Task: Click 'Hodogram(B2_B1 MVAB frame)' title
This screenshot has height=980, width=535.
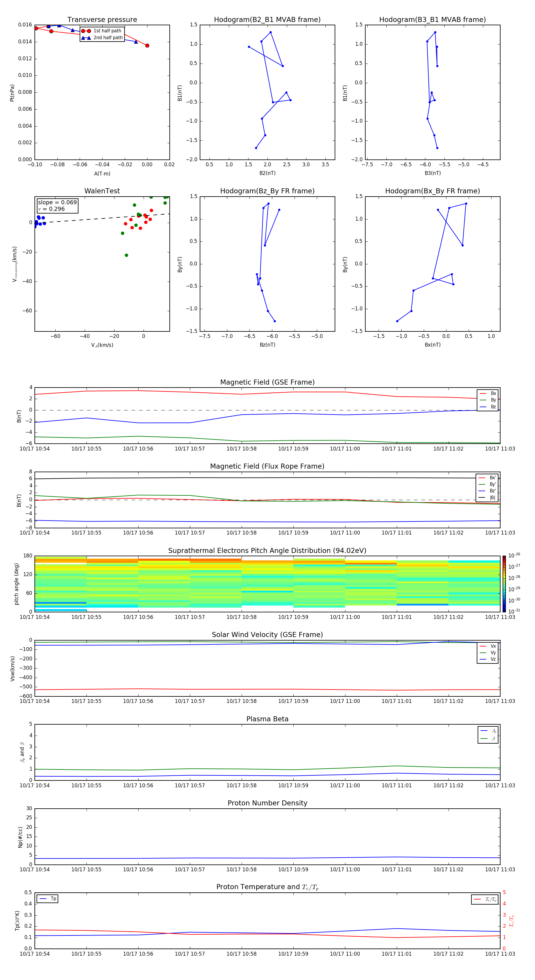Action: (267, 20)
